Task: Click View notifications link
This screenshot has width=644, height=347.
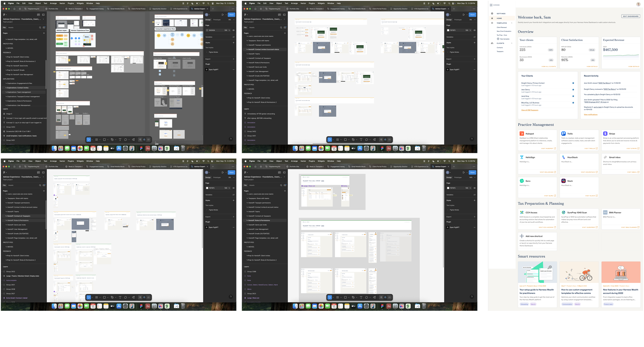Action: click(x=591, y=114)
